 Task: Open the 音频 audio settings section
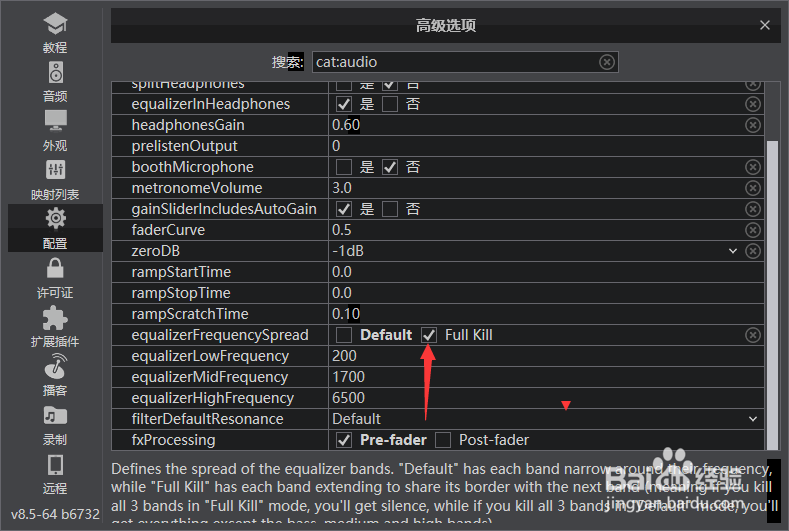[55, 82]
